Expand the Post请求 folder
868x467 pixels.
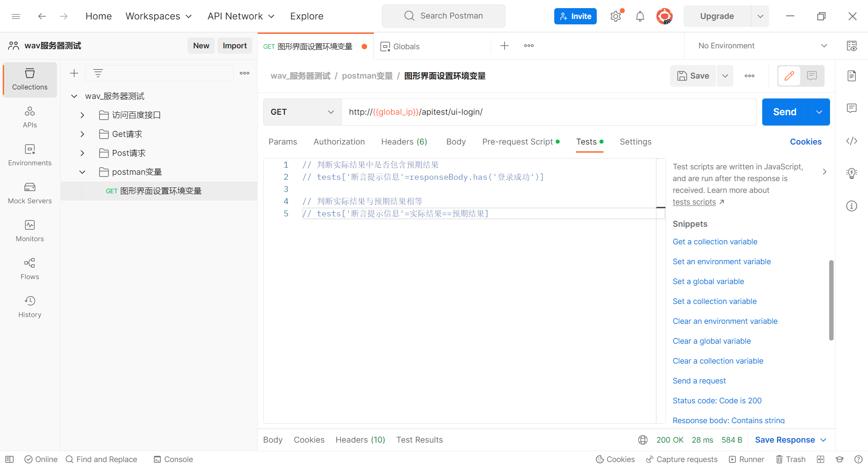(82, 153)
